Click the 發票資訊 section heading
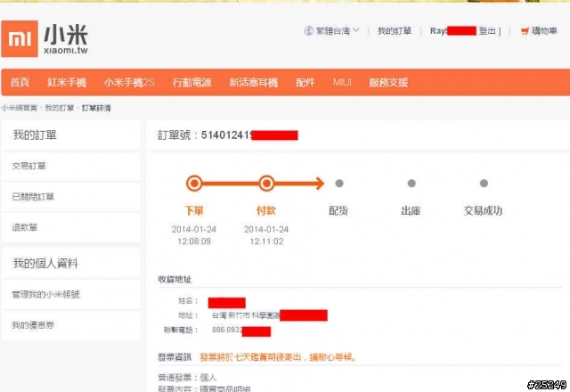570x392 pixels. [x=175, y=357]
